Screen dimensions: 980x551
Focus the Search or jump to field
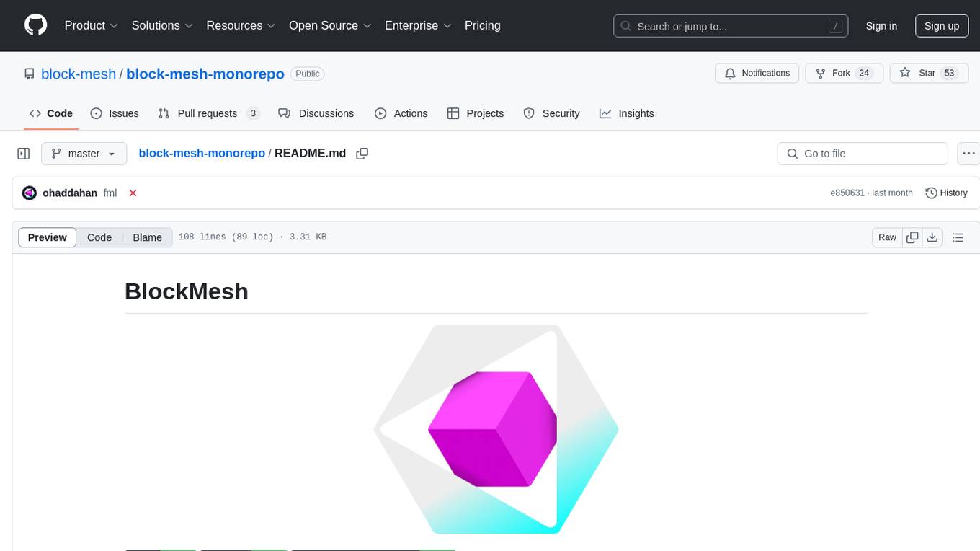point(731,26)
